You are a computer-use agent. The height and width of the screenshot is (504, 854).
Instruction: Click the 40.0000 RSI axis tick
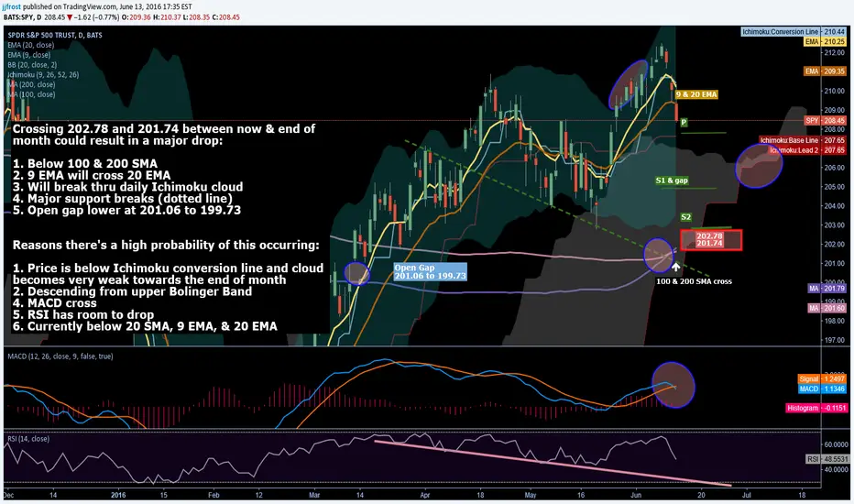tap(836, 469)
